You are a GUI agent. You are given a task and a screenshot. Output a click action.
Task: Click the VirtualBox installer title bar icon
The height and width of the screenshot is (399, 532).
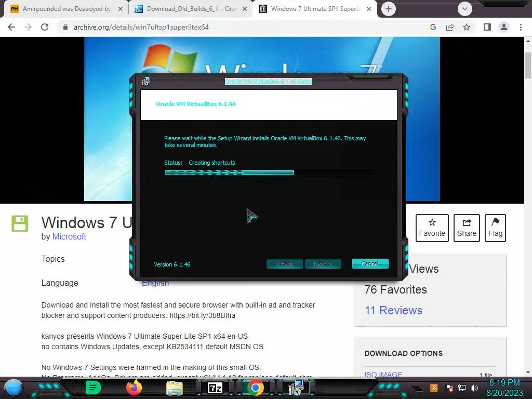click(146, 82)
